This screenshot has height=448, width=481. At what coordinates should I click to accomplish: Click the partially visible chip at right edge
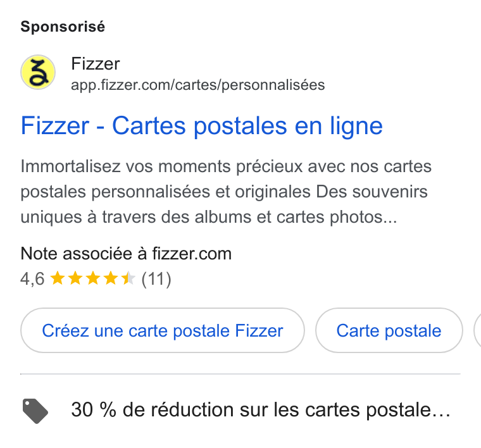[477, 330]
